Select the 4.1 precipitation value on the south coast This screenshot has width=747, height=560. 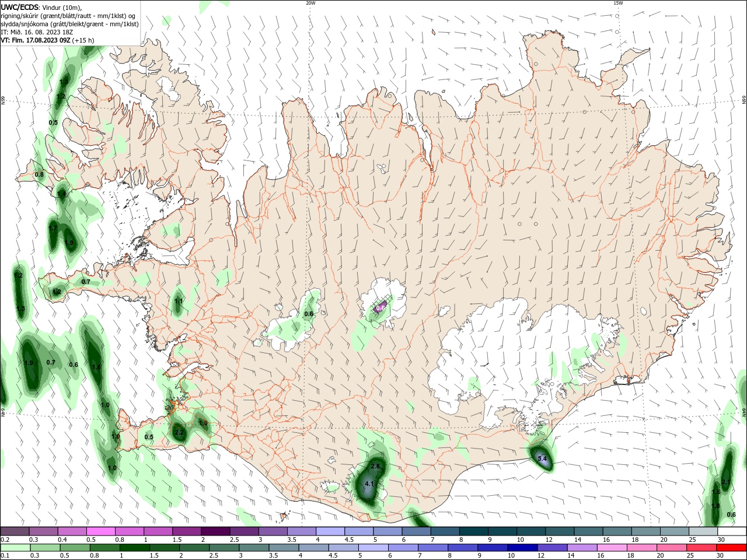point(369,484)
